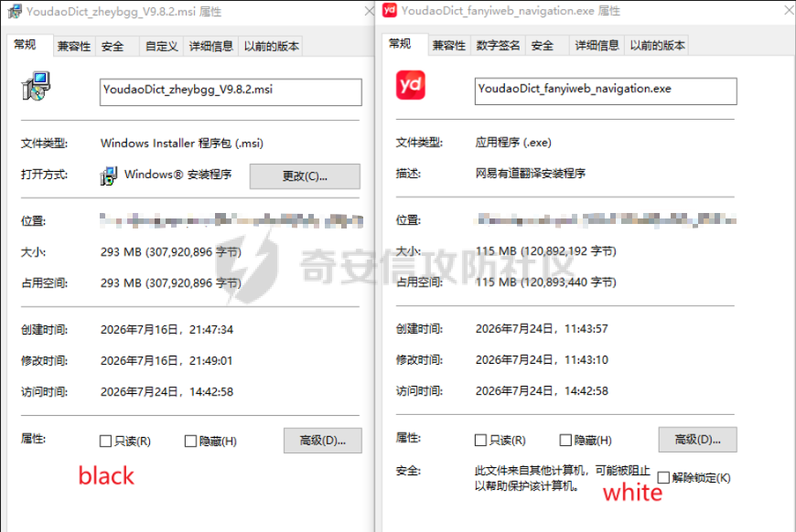Image resolution: width=796 pixels, height=532 pixels.
Task: Click the YoudaoDict_zheybgg_V9.8.2.msi filename field
Action: point(231,91)
